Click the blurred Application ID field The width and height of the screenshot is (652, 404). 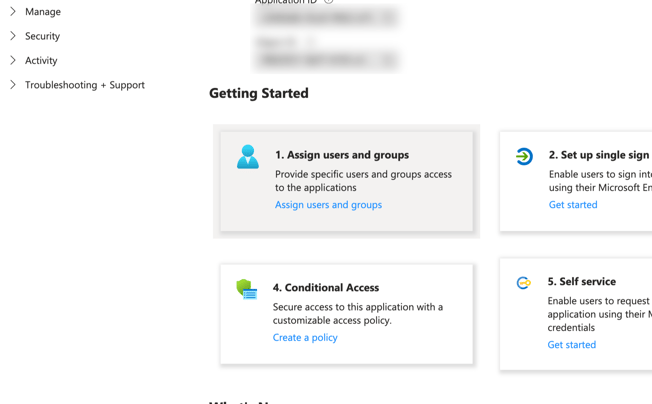(326, 17)
